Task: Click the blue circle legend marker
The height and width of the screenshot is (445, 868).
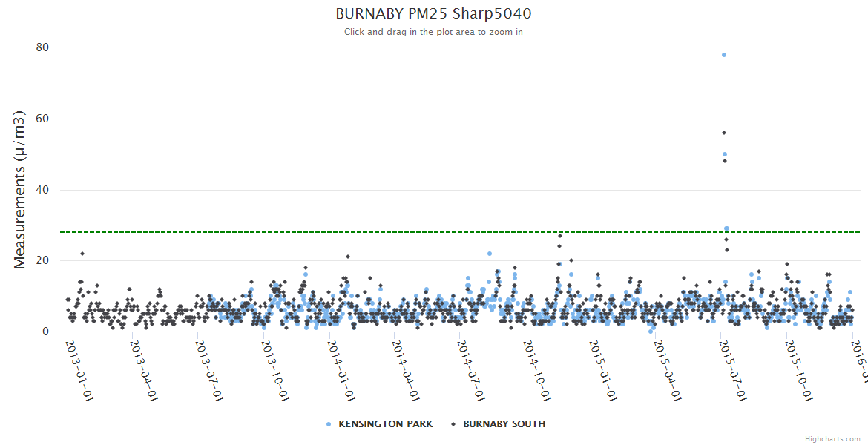Action: [329, 424]
